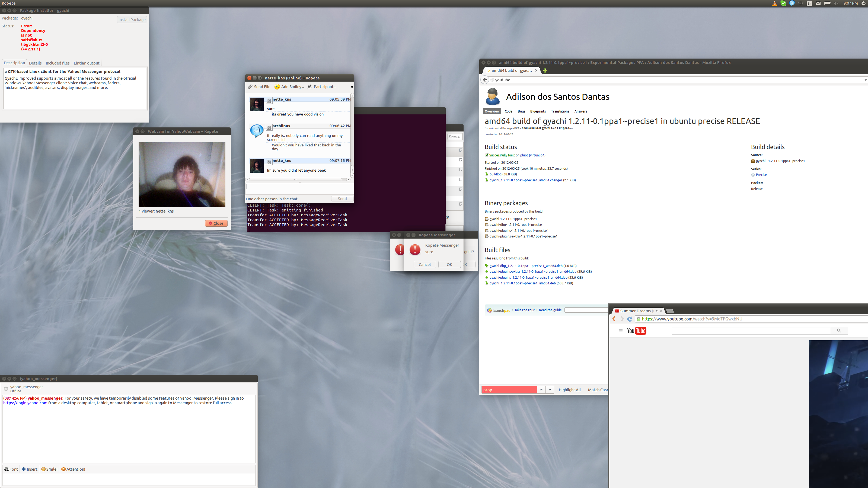Open a new tab with the green plus icon
This screenshot has height=488, width=868.
pyautogui.click(x=545, y=70)
